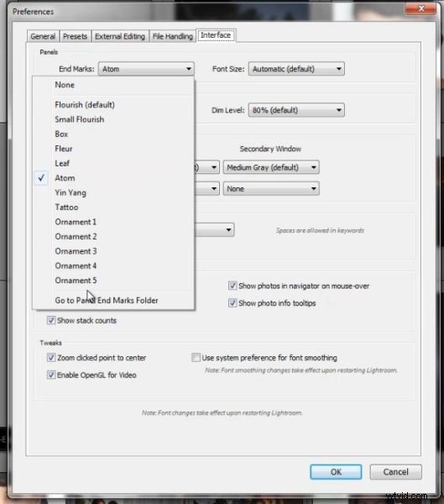Pick Small Flourish from the list

[113, 119]
